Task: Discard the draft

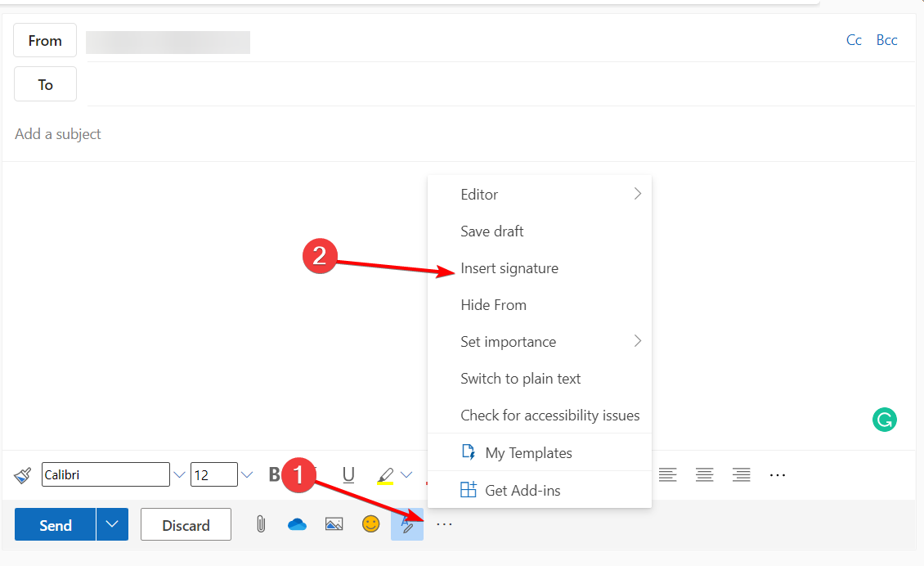Action: coord(186,524)
